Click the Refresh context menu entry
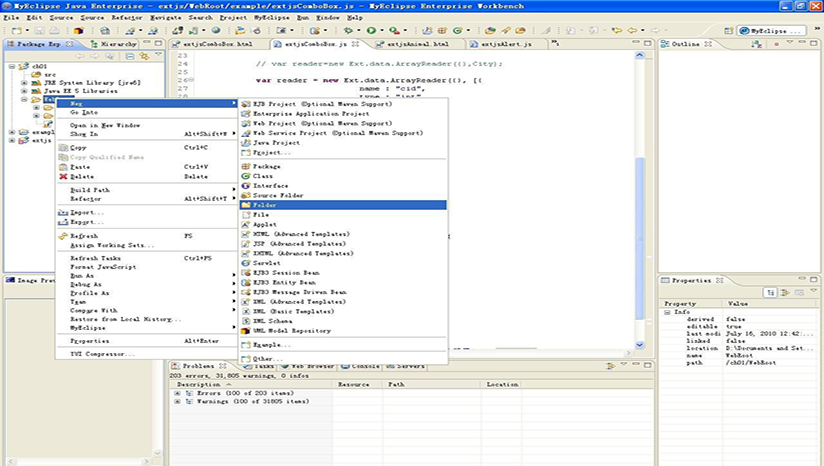824x466 pixels. click(83, 236)
